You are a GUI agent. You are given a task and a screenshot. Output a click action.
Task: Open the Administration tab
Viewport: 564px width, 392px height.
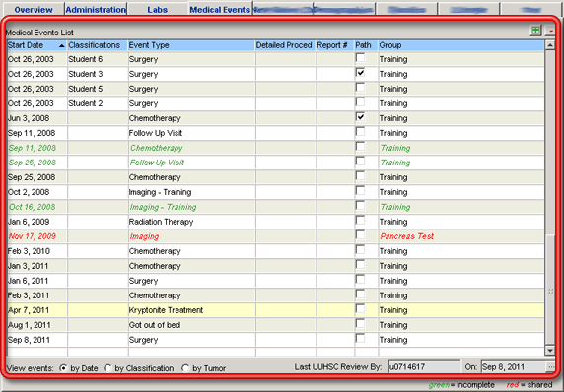pyautogui.click(x=96, y=9)
